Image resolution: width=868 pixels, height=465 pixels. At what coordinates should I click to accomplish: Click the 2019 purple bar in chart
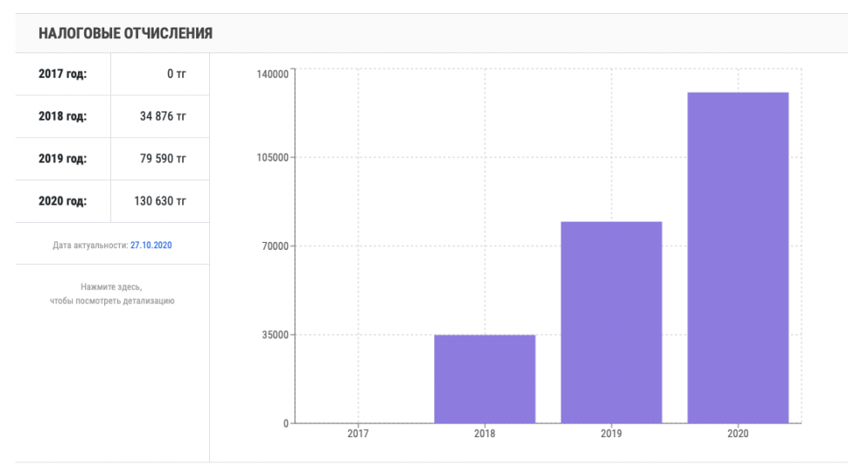611,322
